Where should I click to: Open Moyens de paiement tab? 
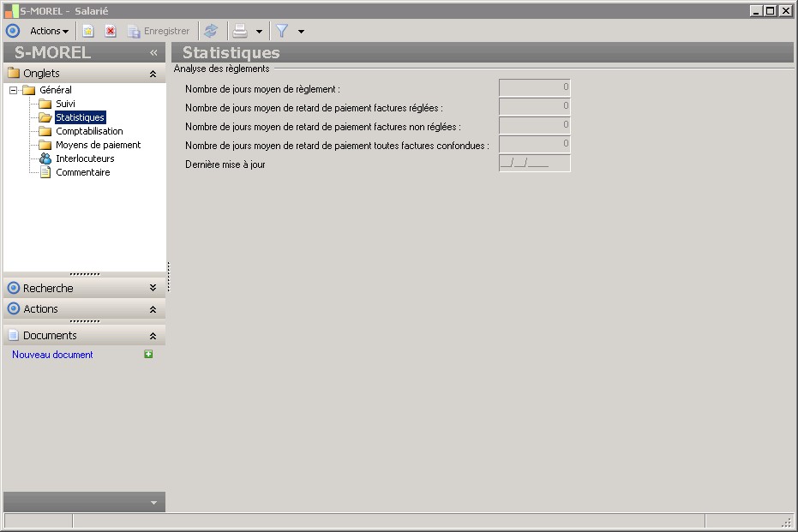pyautogui.click(x=99, y=145)
